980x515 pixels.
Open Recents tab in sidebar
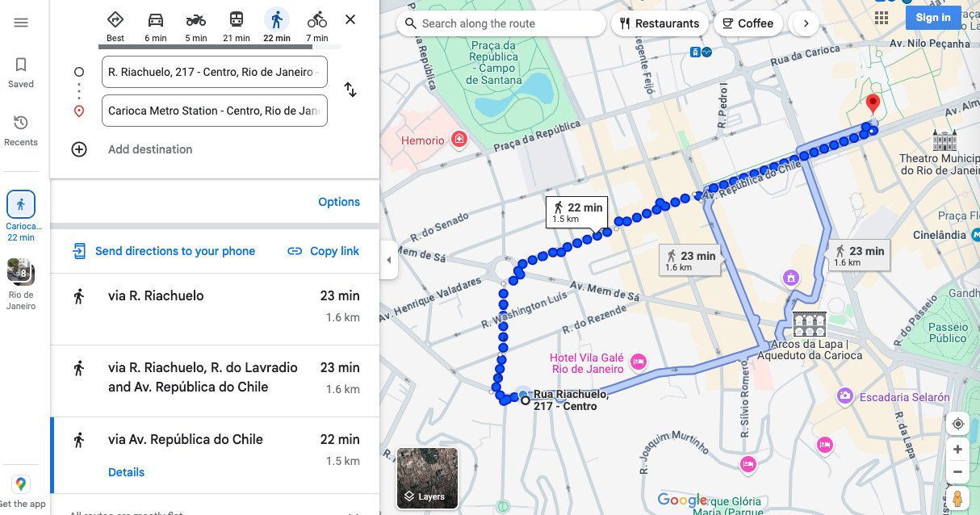(21, 131)
